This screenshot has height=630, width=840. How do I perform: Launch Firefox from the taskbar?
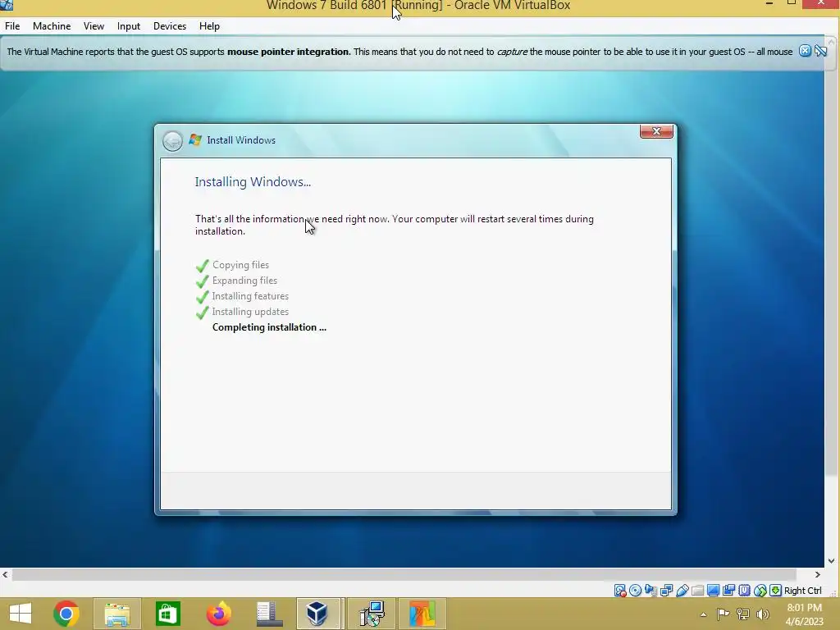[218, 614]
